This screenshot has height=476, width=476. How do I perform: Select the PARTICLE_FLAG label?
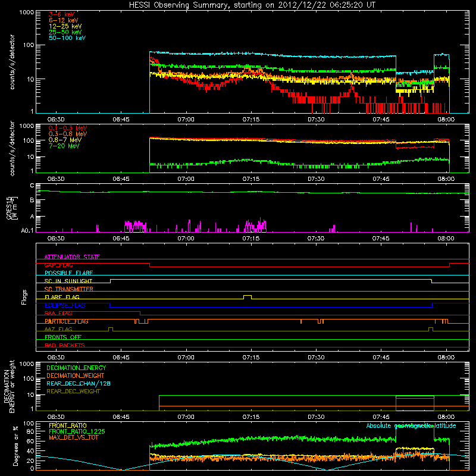67,321
